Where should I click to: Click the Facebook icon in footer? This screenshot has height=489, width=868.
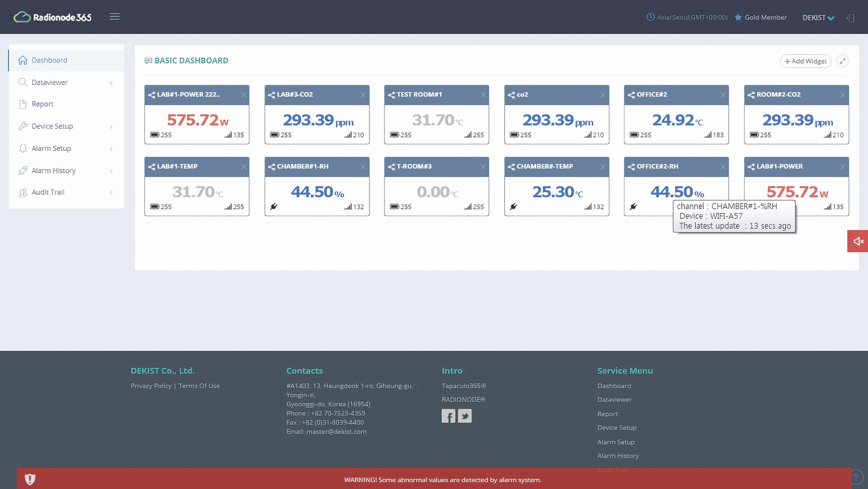[448, 416]
